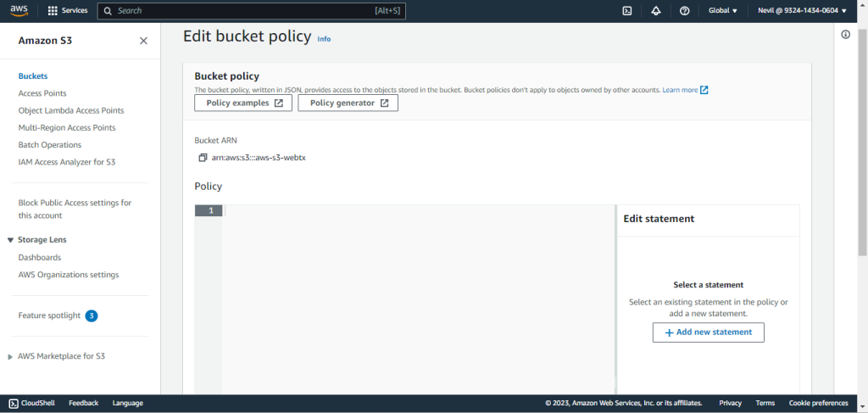868x413 pixels.
Task: Open the Language selector in the footer
Action: point(127,403)
